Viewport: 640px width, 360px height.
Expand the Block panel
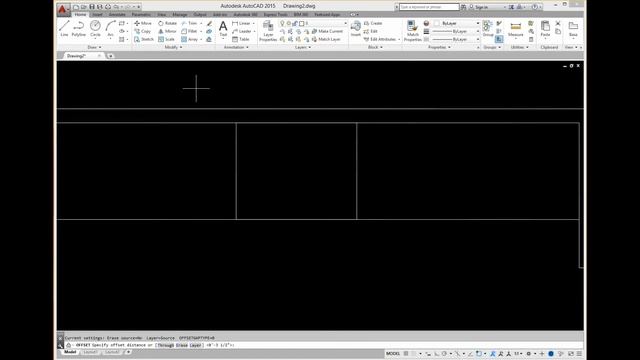click(x=375, y=47)
